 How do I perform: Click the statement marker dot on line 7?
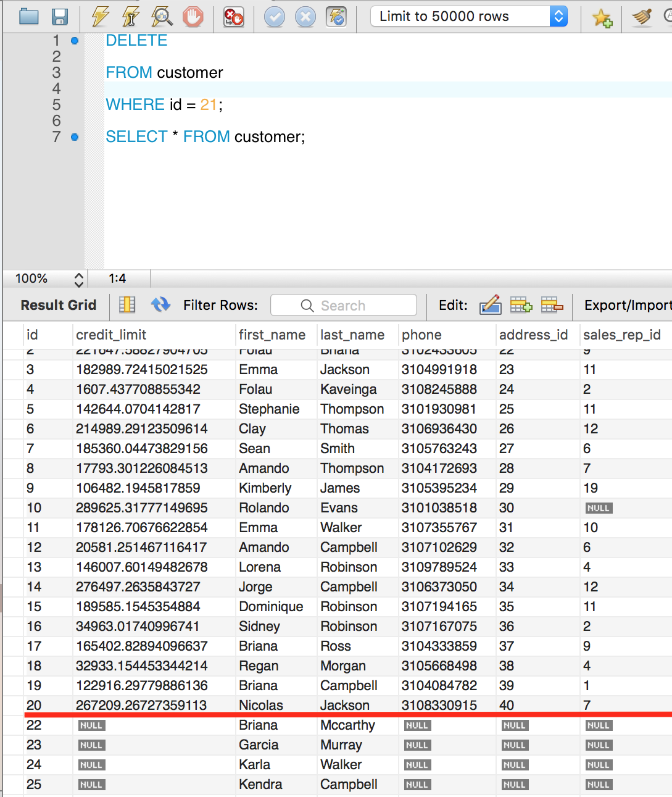coord(75,137)
